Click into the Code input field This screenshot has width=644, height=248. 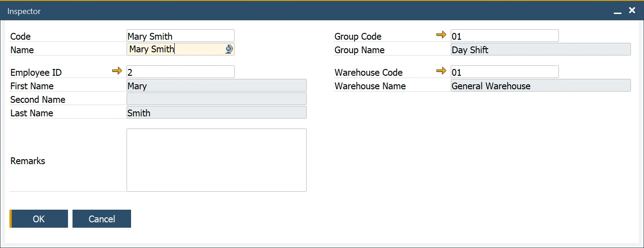180,36
